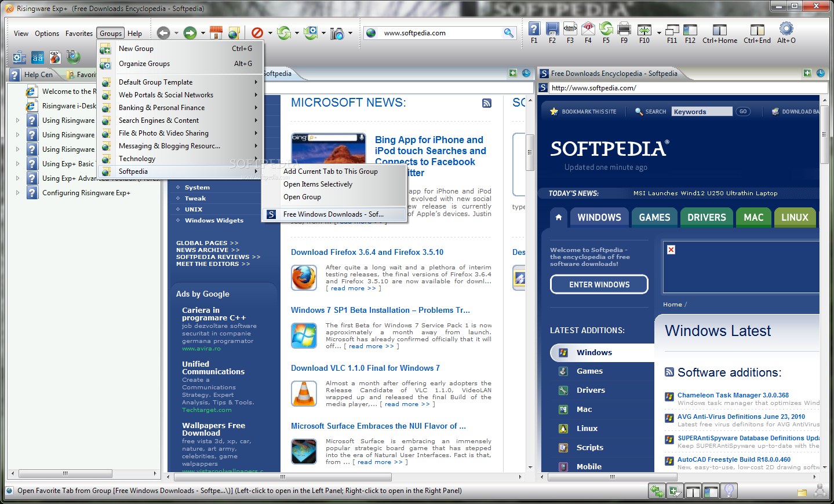Open options gear icon labeled Alt+O
The height and width of the screenshot is (504, 834).
pyautogui.click(x=786, y=28)
